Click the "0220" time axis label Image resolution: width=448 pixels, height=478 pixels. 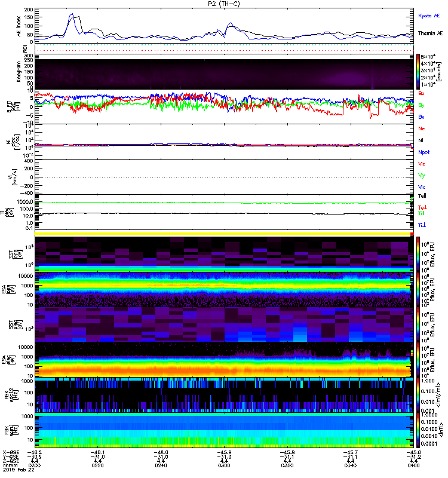tap(97, 465)
